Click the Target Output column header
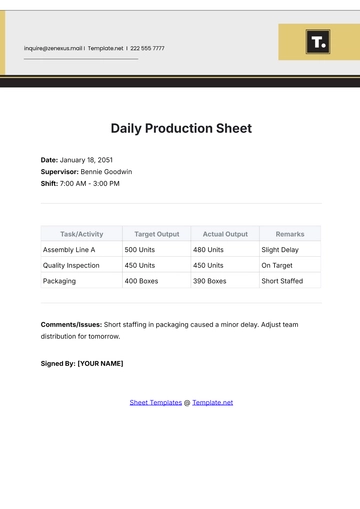 click(157, 234)
